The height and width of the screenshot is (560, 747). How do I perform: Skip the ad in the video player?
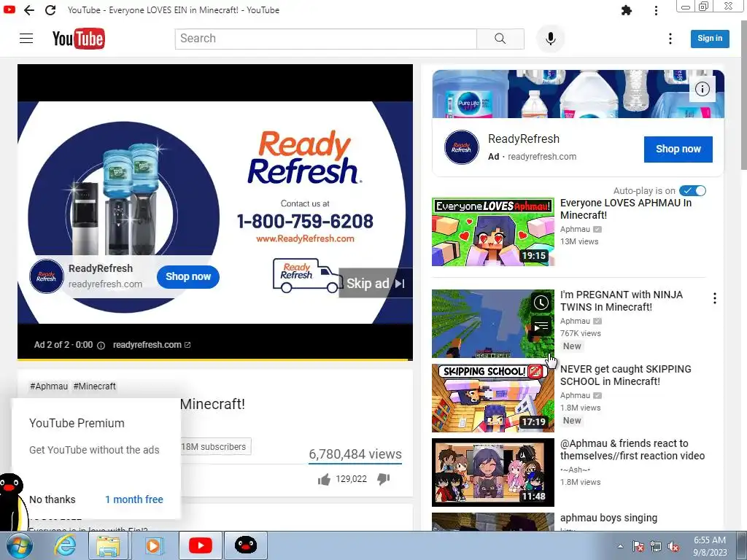click(376, 284)
